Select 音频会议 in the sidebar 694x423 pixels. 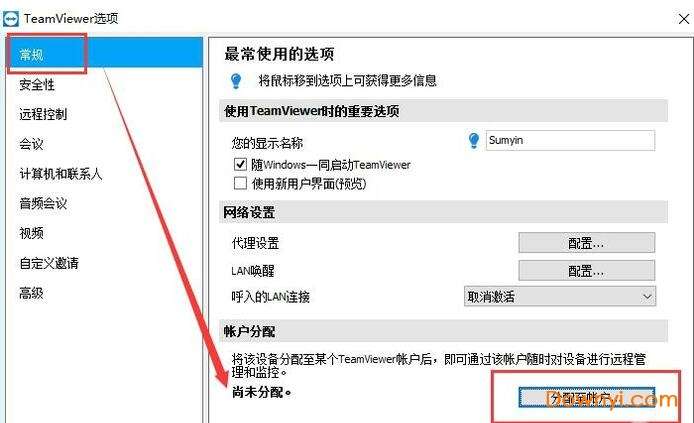coord(43,204)
